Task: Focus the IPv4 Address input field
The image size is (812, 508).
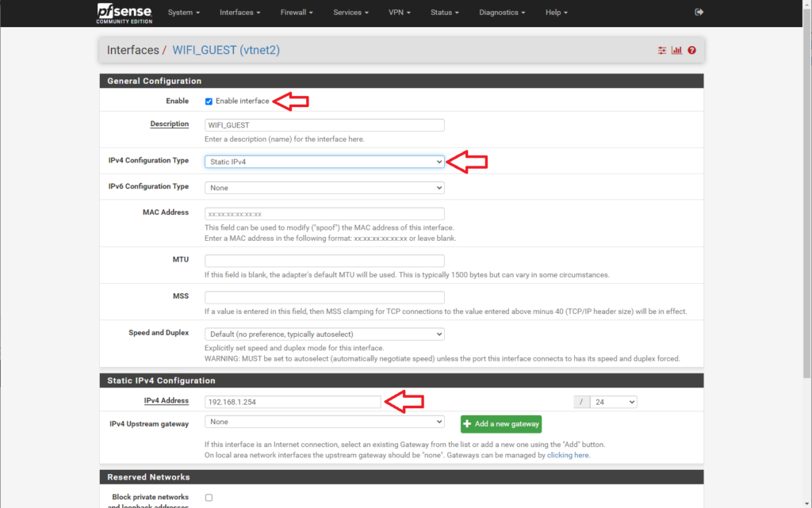Action: click(293, 402)
